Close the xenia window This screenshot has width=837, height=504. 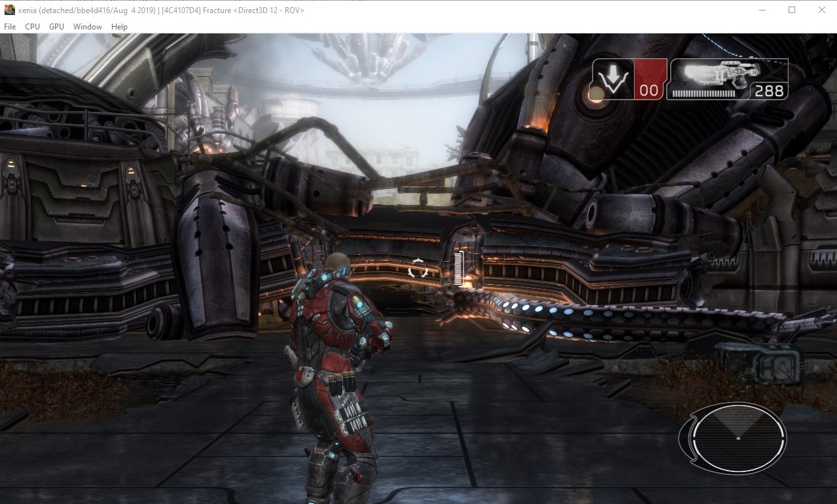(822, 10)
